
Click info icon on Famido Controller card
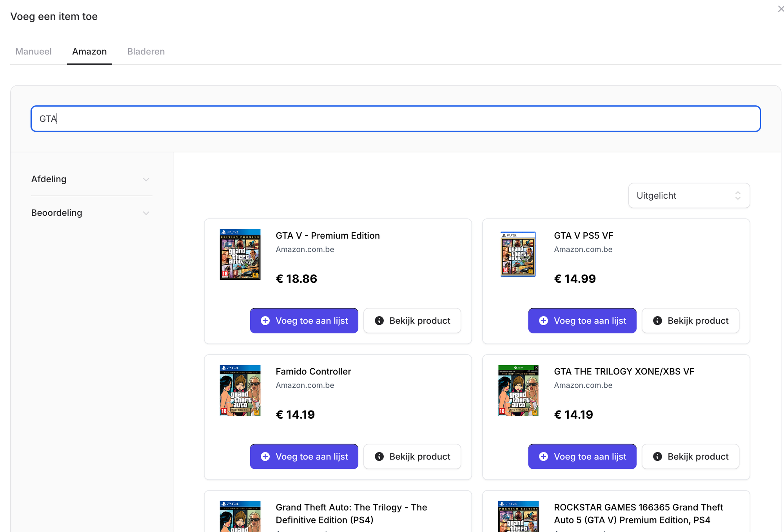pos(379,457)
